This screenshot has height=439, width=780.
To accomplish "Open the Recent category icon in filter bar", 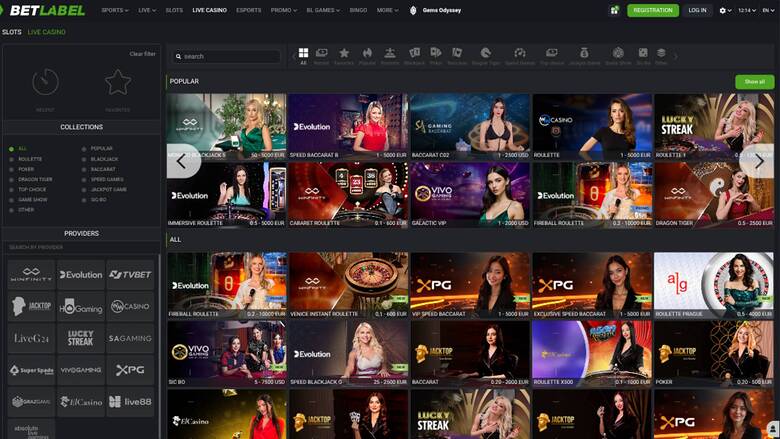I will point(321,53).
